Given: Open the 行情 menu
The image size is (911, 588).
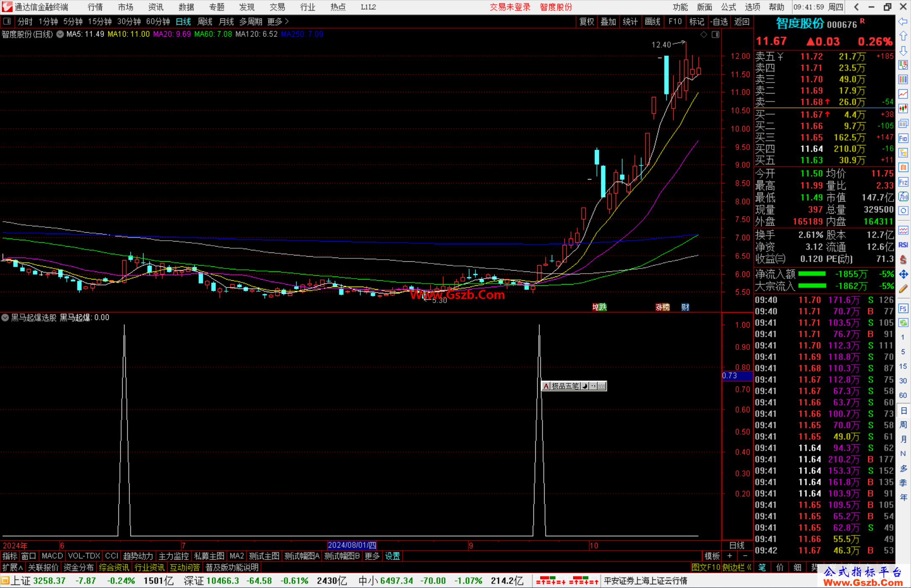Looking at the screenshot, I should (x=95, y=7).
